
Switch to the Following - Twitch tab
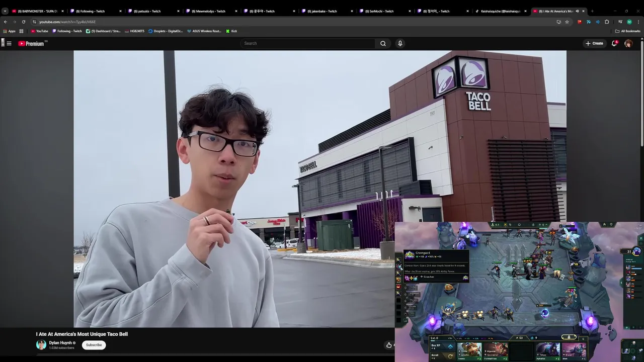pyautogui.click(x=96, y=11)
